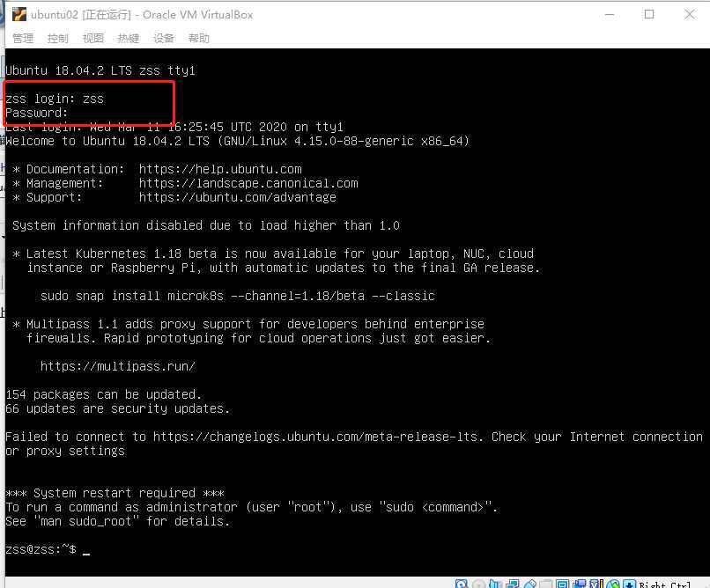Click the https://multipass.run/ URL text
710x588 pixels.
118,366
